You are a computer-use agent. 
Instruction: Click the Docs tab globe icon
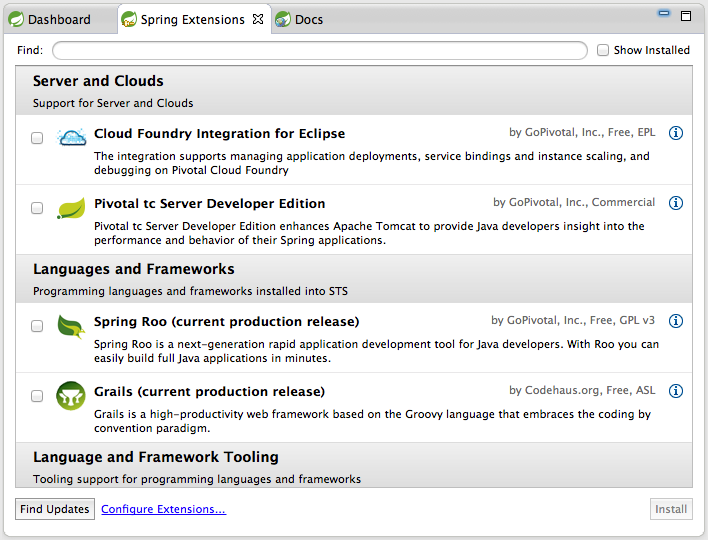283,19
